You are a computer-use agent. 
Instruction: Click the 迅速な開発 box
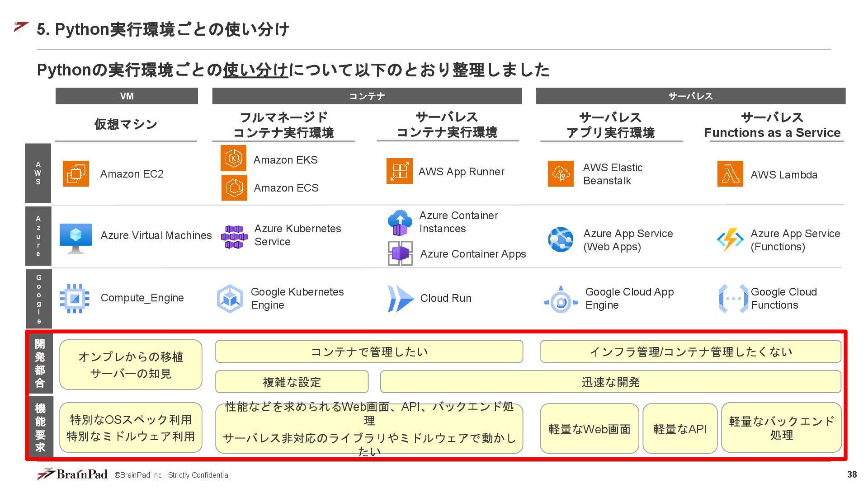611,382
